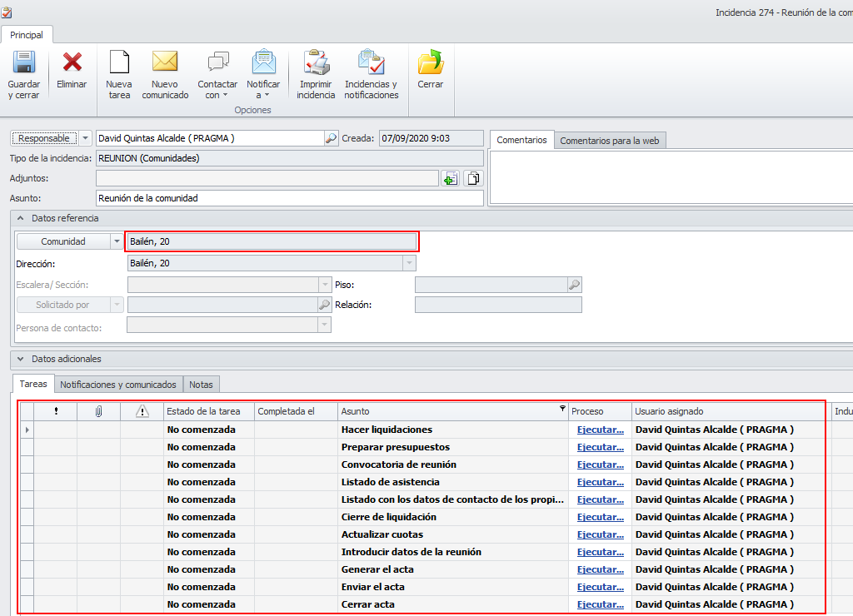Open the Comentarios para la web tab
Image resolution: width=853 pixels, height=616 pixels.
(x=609, y=141)
